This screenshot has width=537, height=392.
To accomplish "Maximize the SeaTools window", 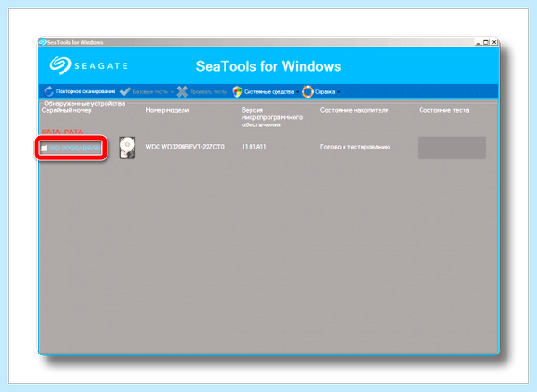I will tap(486, 42).
